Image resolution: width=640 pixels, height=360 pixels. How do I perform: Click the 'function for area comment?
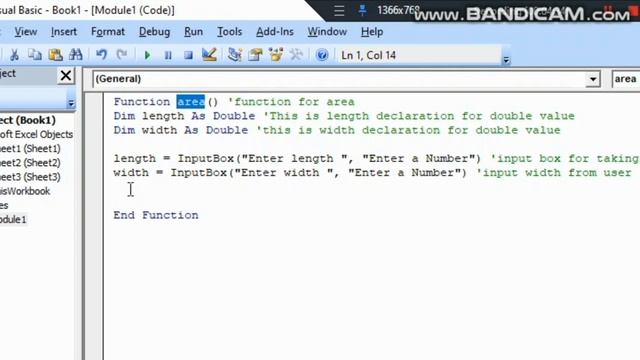pyautogui.click(x=291, y=102)
